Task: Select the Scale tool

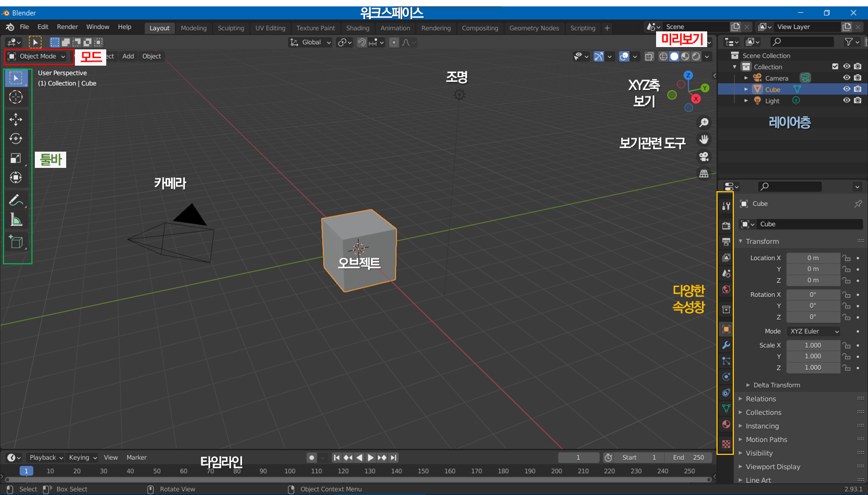Action: pyautogui.click(x=16, y=158)
